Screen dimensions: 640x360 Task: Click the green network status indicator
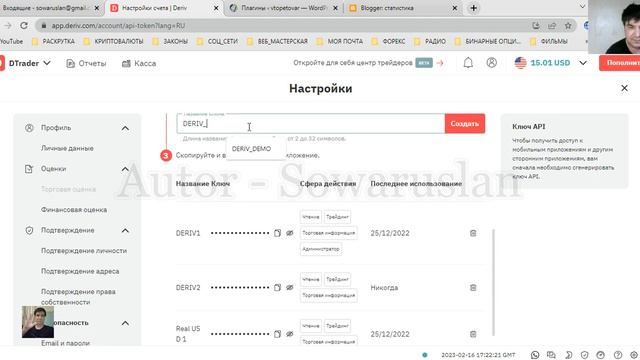click(x=425, y=355)
